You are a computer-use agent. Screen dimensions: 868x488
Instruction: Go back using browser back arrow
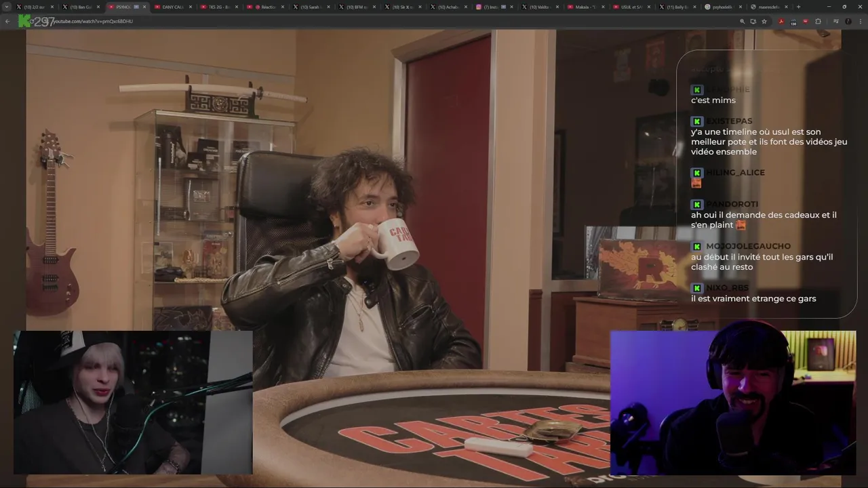(7, 22)
